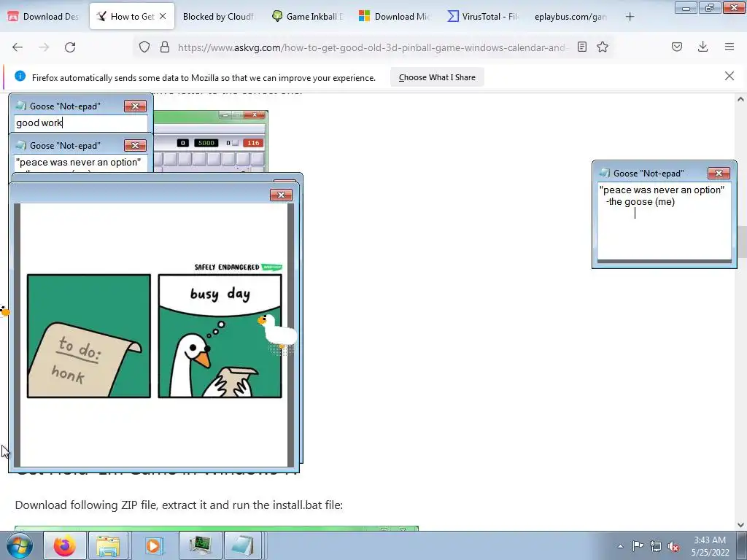Click the Not-epad icon in right window title
Image resolution: width=747 pixels, height=560 pixels.
605,173
